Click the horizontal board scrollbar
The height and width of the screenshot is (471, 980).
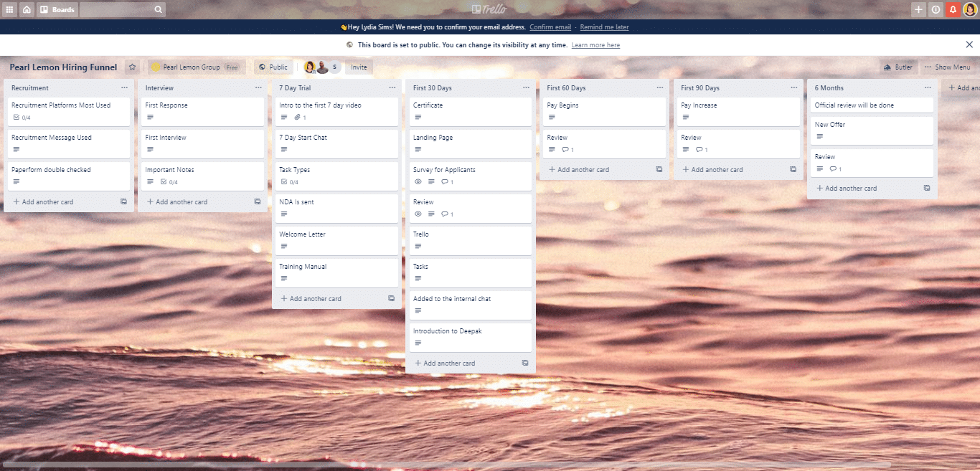click(x=446, y=465)
